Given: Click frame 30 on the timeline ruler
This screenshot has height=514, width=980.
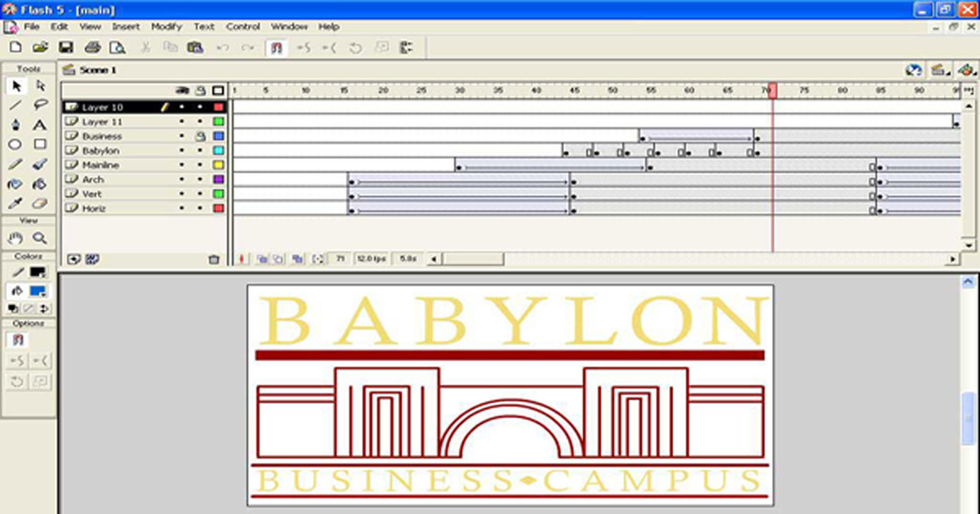Looking at the screenshot, I should [460, 90].
